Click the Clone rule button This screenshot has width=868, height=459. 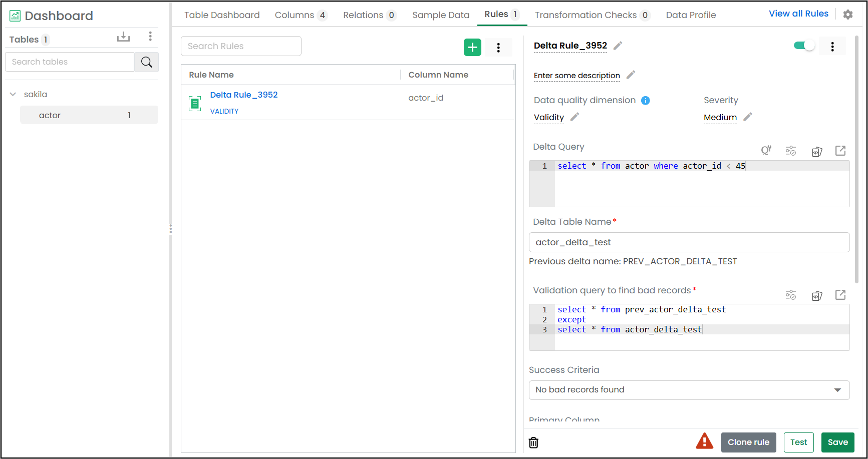pyautogui.click(x=748, y=442)
